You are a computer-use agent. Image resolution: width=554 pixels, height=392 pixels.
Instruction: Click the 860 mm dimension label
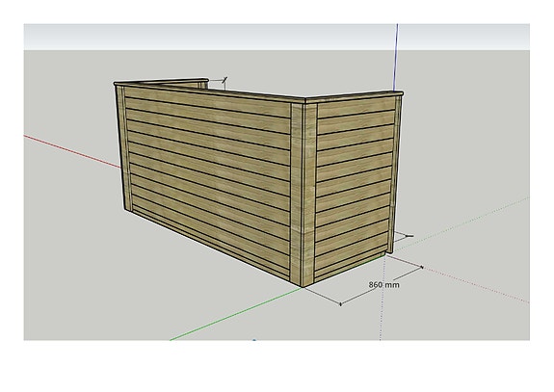[x=384, y=285]
